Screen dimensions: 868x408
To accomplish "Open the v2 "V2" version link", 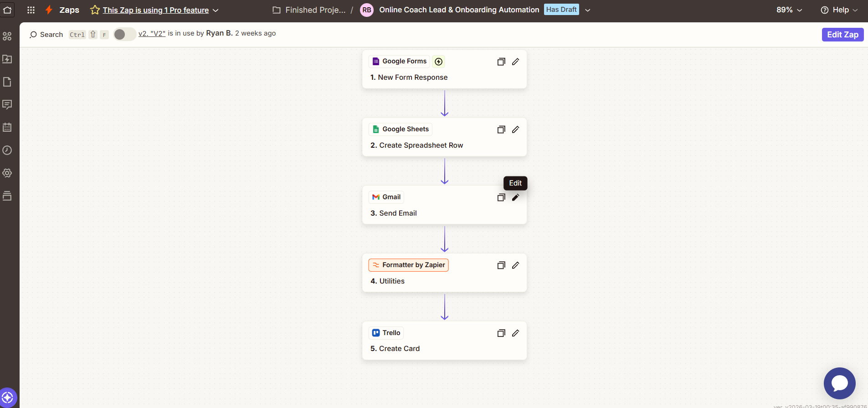I will click(152, 33).
